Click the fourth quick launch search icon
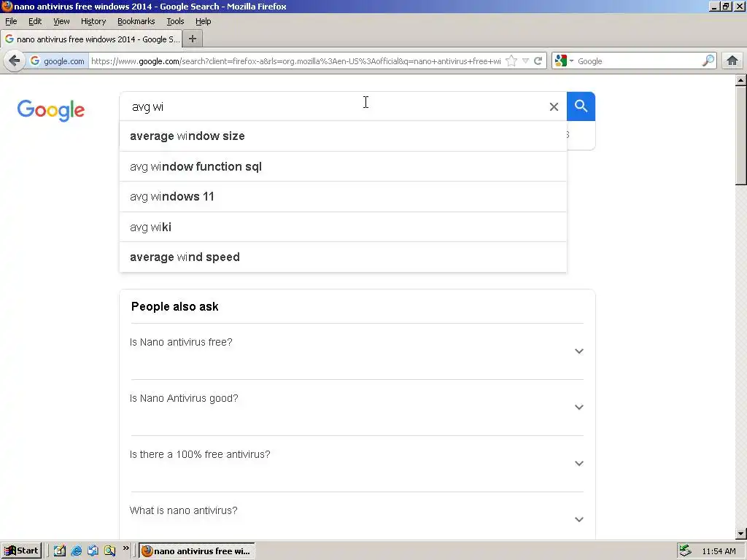The height and width of the screenshot is (560, 747). (110, 551)
